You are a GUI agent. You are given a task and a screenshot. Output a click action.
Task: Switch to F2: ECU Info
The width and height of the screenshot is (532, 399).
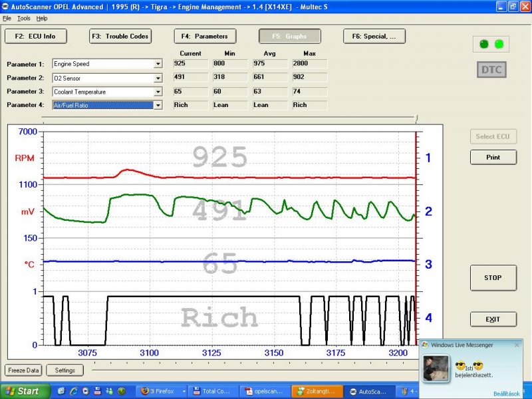(36, 37)
